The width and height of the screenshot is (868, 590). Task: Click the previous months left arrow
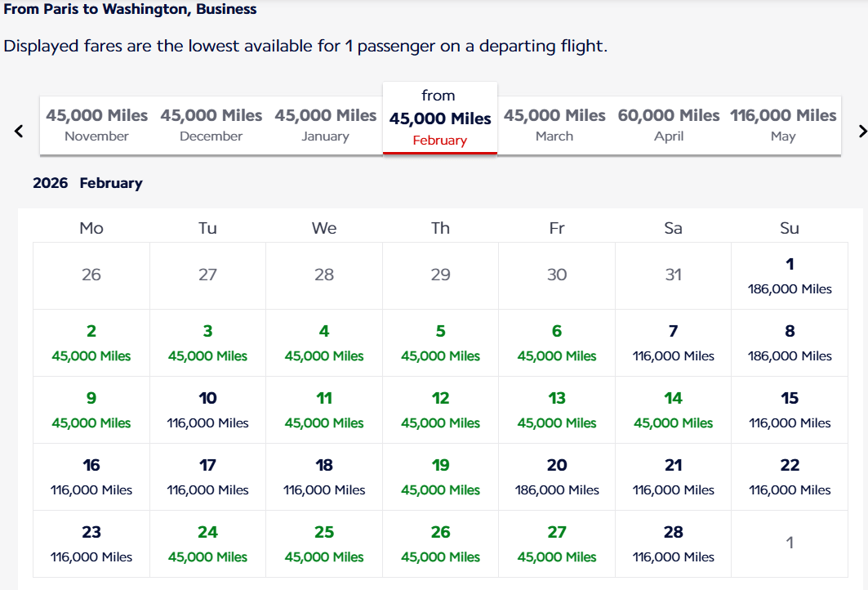coord(19,131)
